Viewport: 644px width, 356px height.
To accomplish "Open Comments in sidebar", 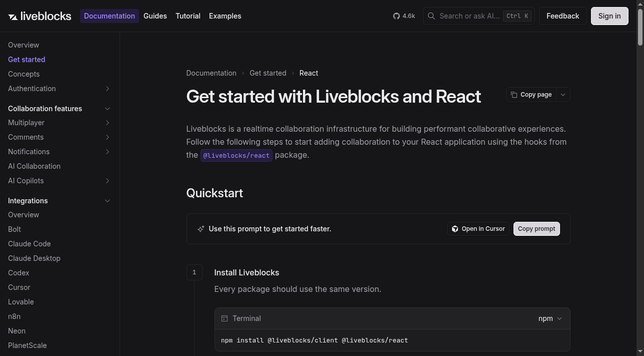I will coord(25,137).
